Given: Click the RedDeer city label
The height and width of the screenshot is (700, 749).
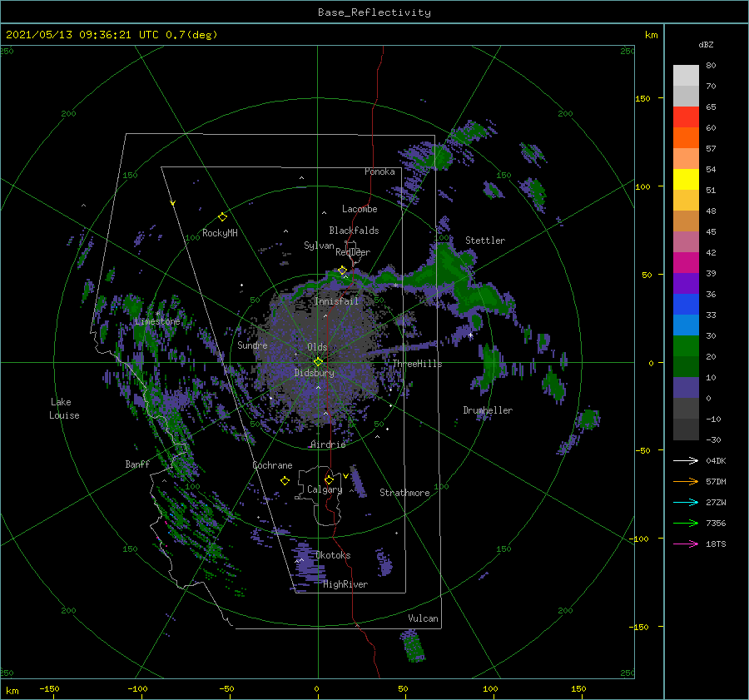Looking at the screenshot, I should pyautogui.click(x=353, y=252).
